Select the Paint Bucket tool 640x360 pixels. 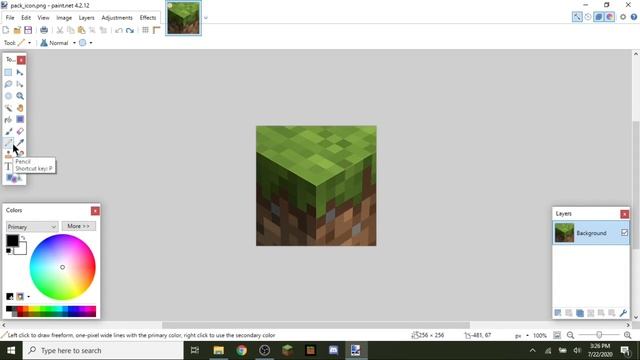click(x=8, y=120)
